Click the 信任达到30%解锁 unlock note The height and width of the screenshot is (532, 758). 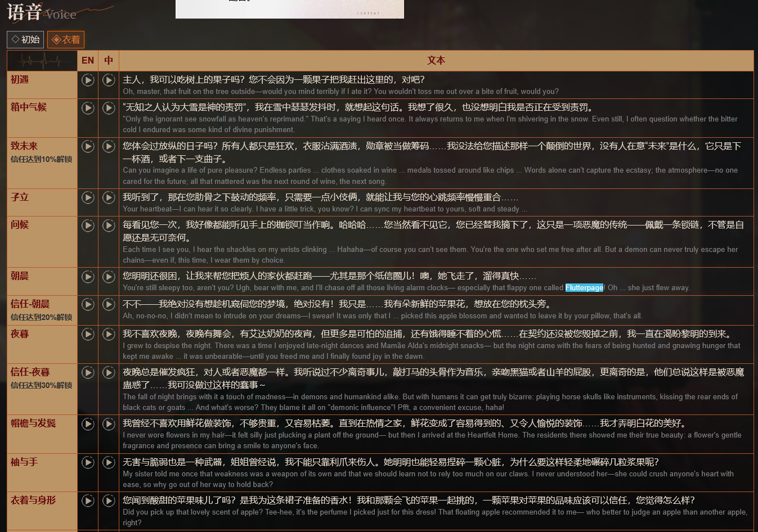pyautogui.click(x=42, y=385)
